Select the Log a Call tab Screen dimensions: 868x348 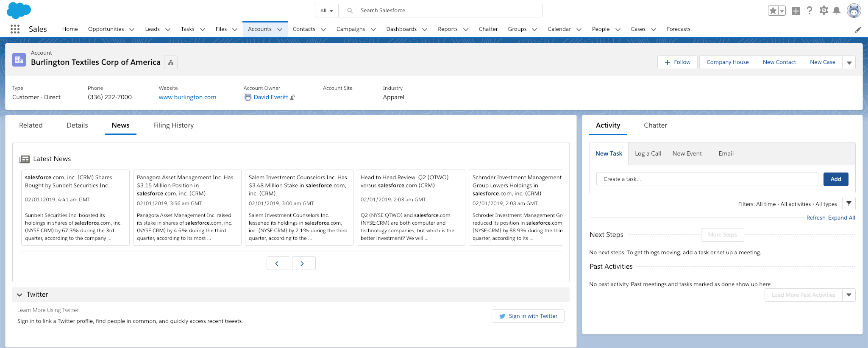click(x=648, y=153)
